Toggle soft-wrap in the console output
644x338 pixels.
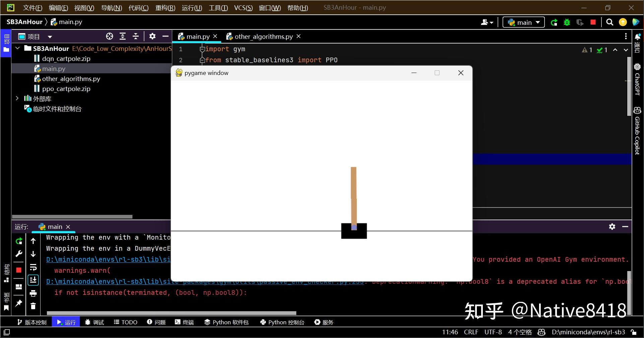point(33,267)
